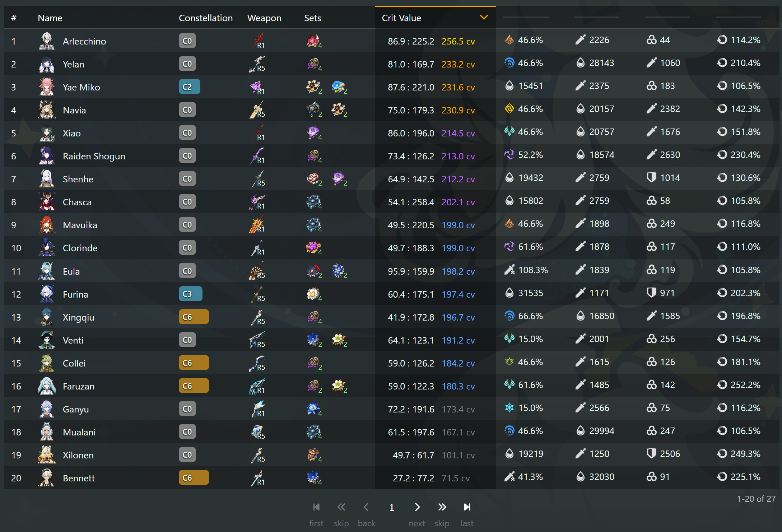Select Yae Miko's avatar thumbnail

click(x=47, y=87)
